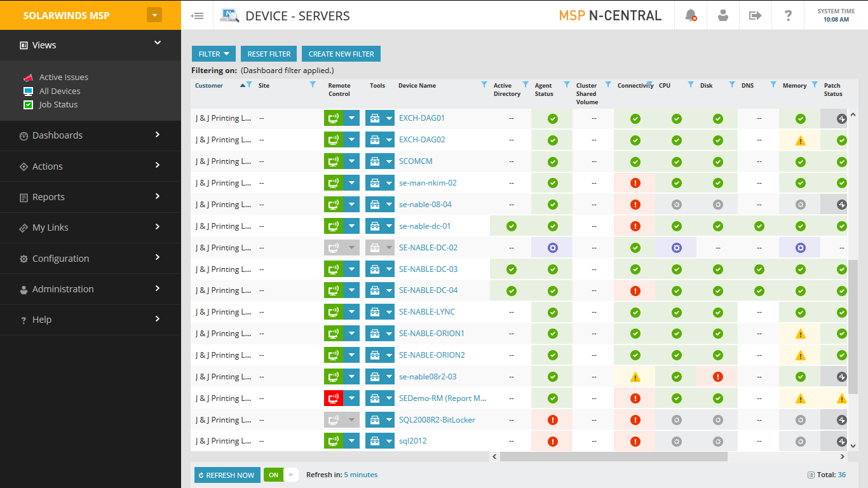The height and width of the screenshot is (488, 868).
Task: Open the notifications bell icon
Action: [x=690, y=15]
